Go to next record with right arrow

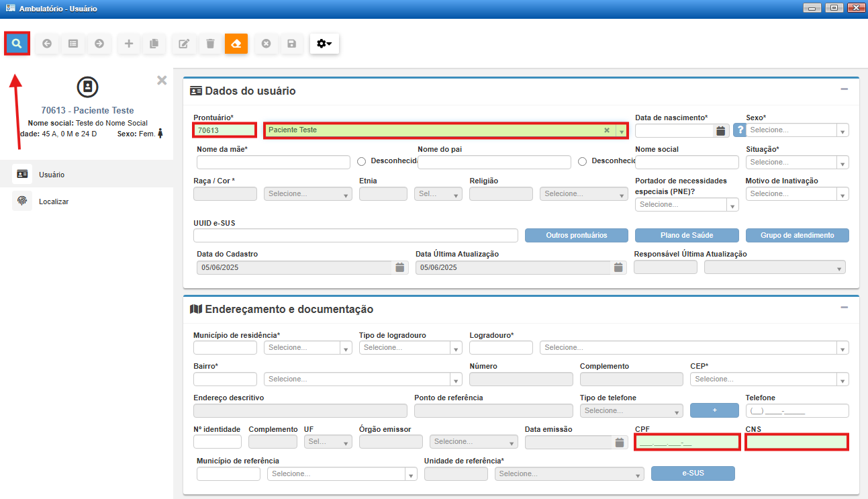coord(99,44)
